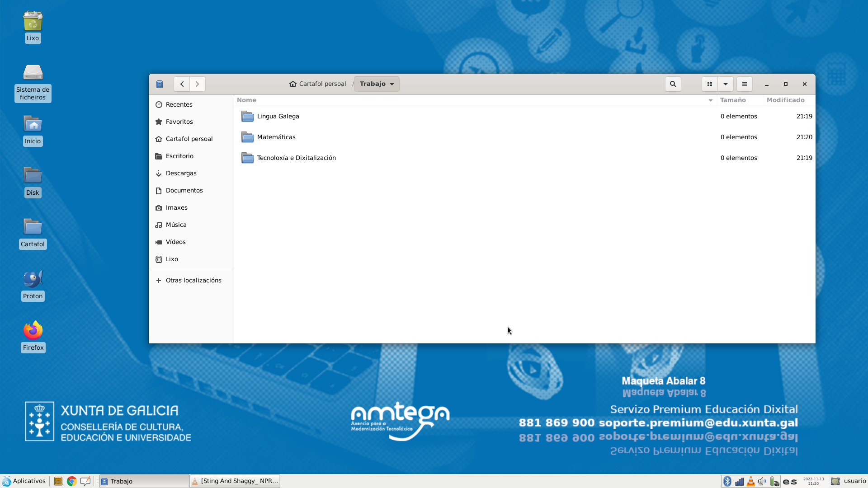Toggle the sidebar with the header icon
868x488 pixels.
pos(160,84)
